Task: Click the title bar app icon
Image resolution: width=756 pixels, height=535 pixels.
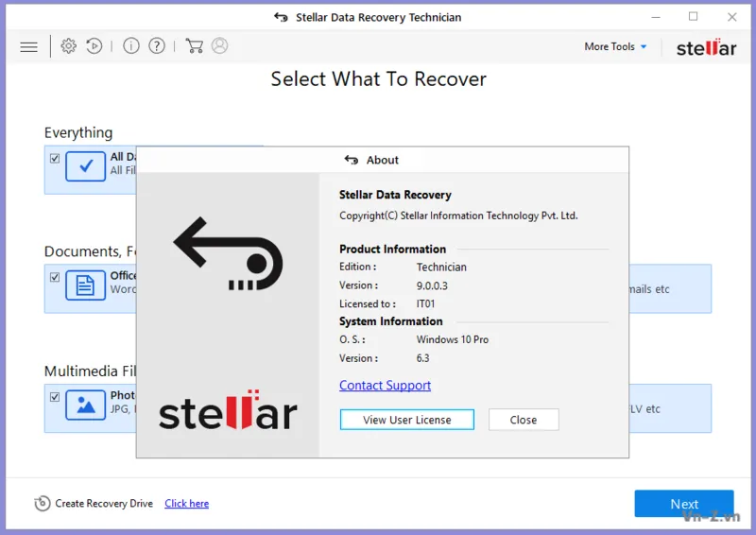Action: (281, 17)
